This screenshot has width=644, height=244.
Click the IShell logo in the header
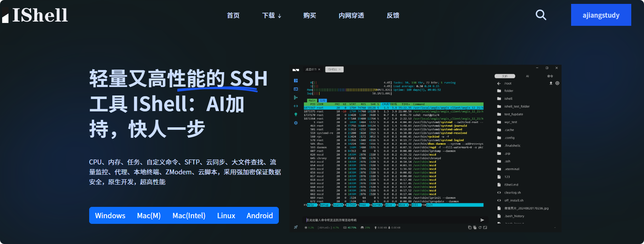35,15
